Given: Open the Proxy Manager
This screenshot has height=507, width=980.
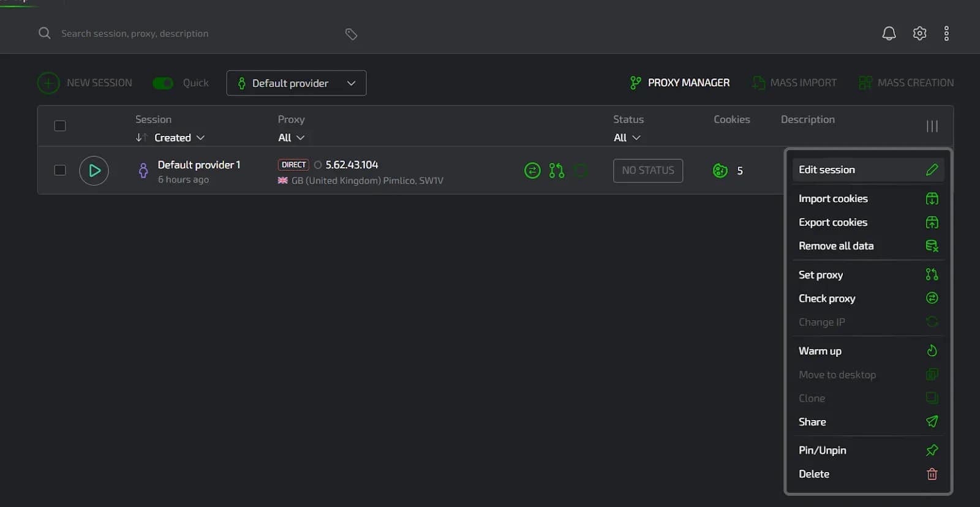Looking at the screenshot, I should 680,83.
